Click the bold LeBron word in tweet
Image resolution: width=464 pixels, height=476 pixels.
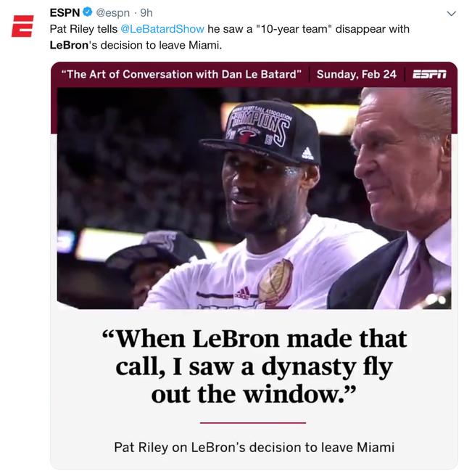(x=69, y=45)
